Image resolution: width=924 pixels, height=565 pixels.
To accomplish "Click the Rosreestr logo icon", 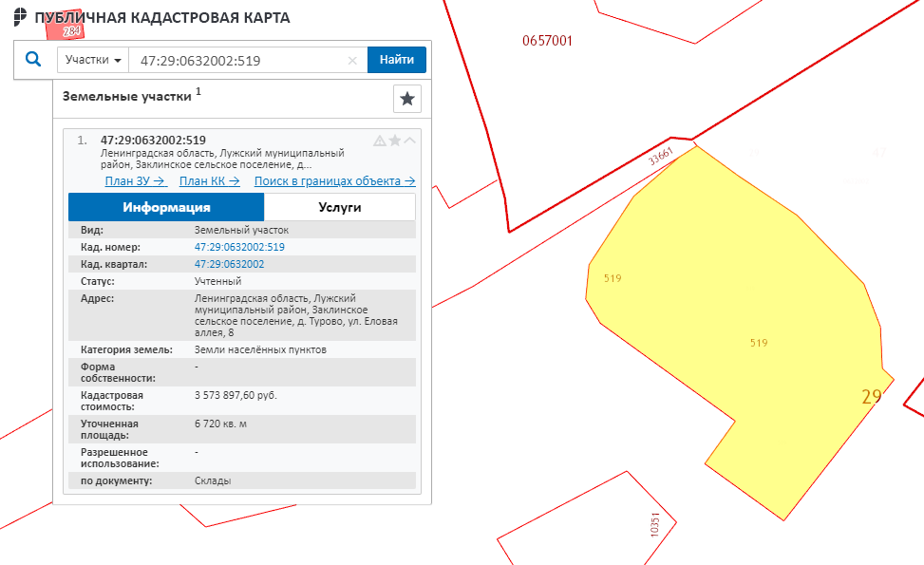I will (20, 18).
